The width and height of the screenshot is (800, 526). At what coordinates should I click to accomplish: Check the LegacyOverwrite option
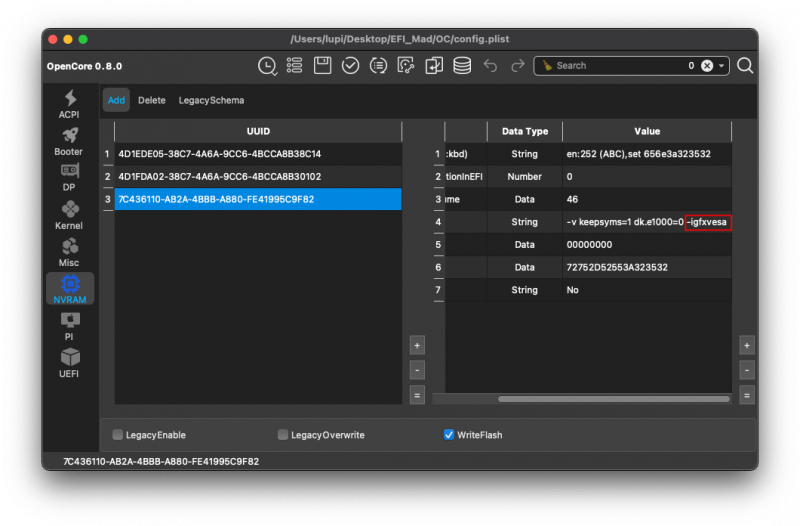pyautogui.click(x=284, y=435)
